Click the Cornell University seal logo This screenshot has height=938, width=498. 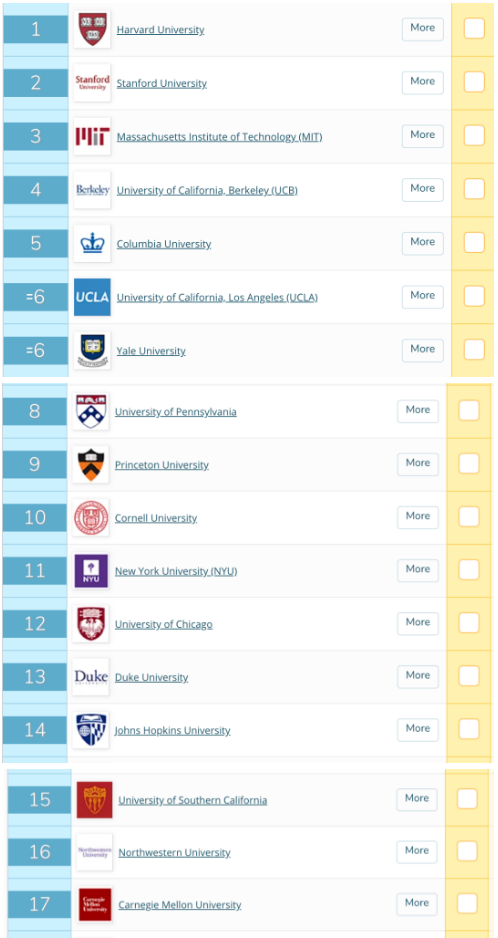(90, 517)
